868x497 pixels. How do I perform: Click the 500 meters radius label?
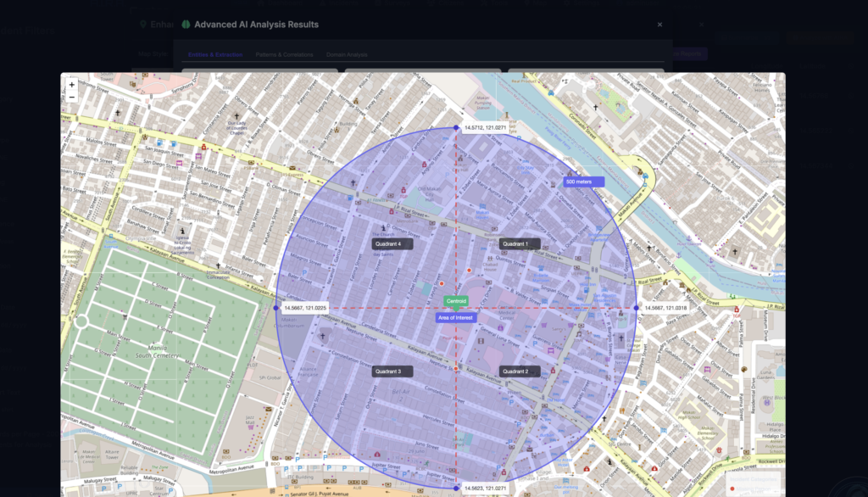click(x=583, y=181)
